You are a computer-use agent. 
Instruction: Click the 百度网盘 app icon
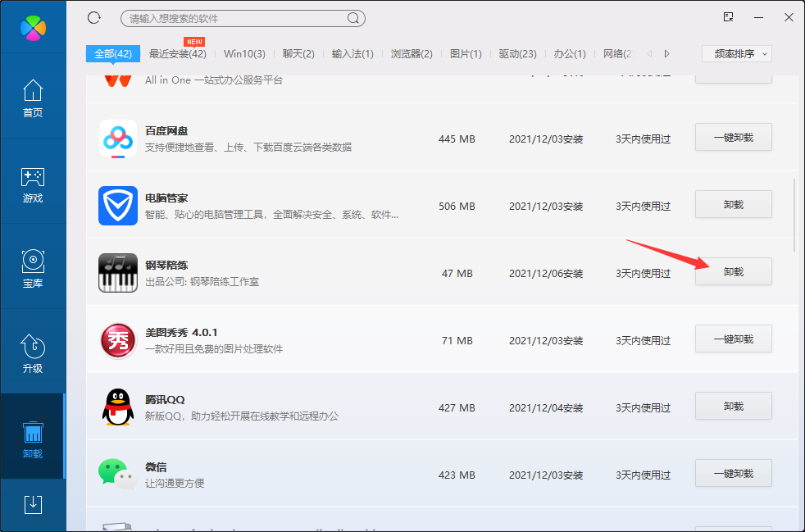click(118, 139)
